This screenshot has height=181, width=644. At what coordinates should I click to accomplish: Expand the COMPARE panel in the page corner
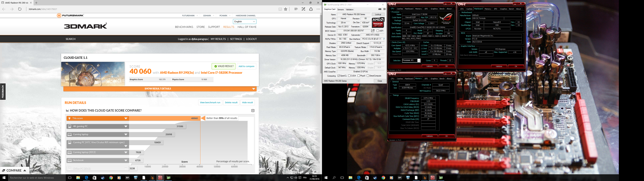14,170
